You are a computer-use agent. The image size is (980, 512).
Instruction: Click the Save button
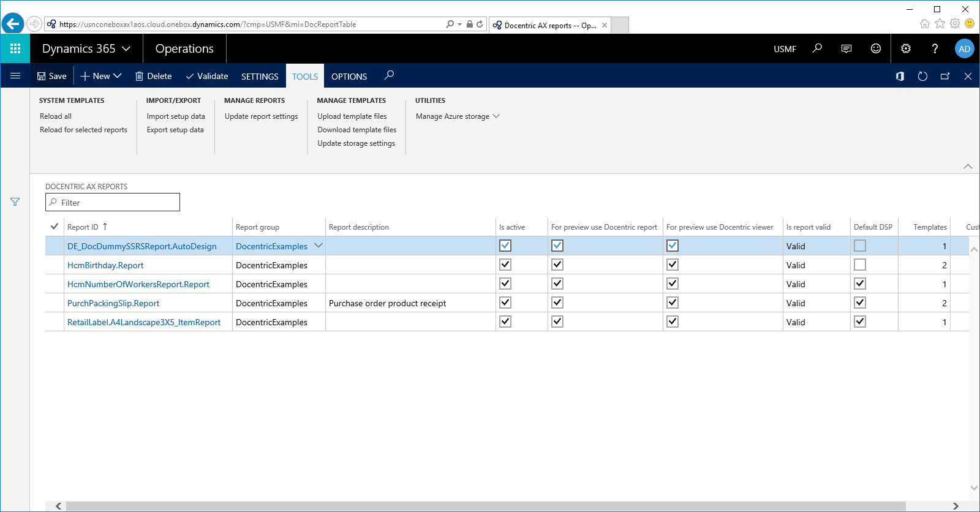point(52,76)
